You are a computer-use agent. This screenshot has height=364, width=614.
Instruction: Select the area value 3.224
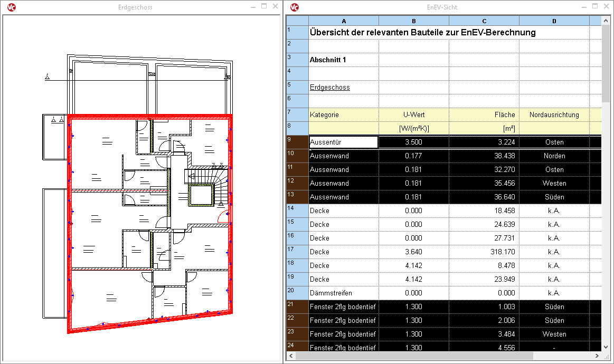click(x=484, y=142)
